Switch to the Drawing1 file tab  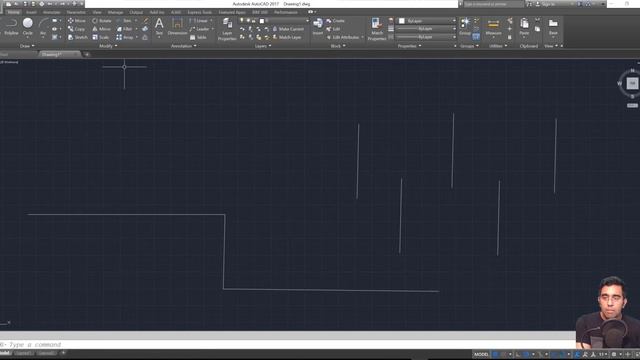59,54
